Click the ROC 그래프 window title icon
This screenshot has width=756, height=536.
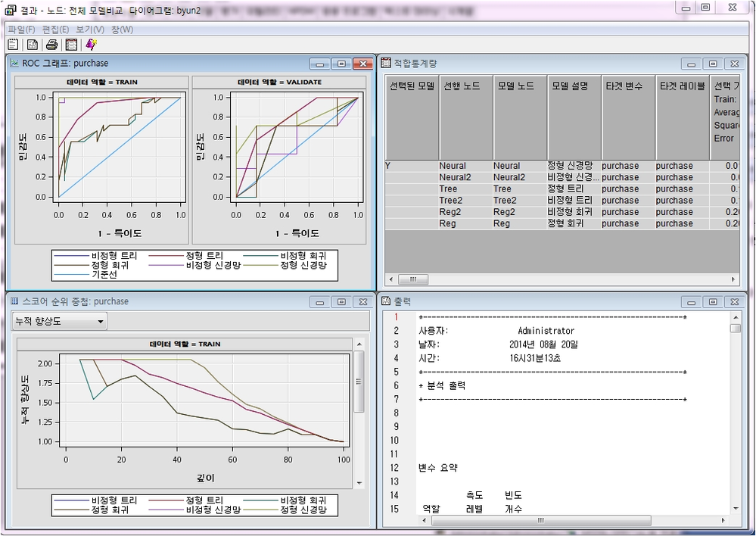[14, 64]
